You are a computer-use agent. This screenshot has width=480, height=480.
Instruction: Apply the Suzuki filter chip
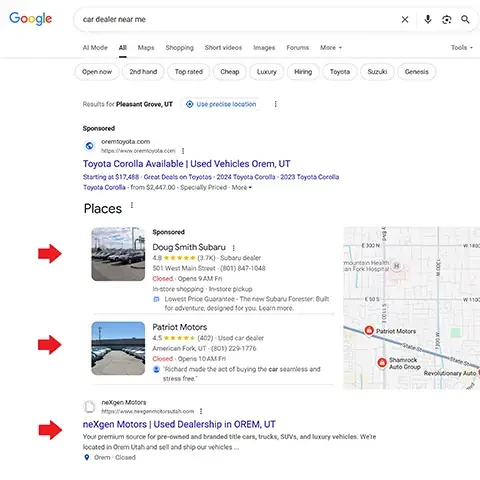(377, 72)
